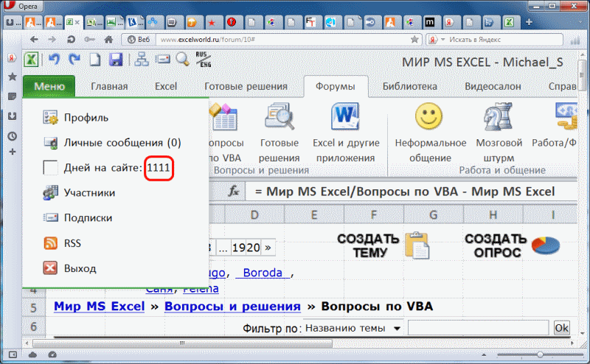Go back to the previous page

[x=34, y=40]
